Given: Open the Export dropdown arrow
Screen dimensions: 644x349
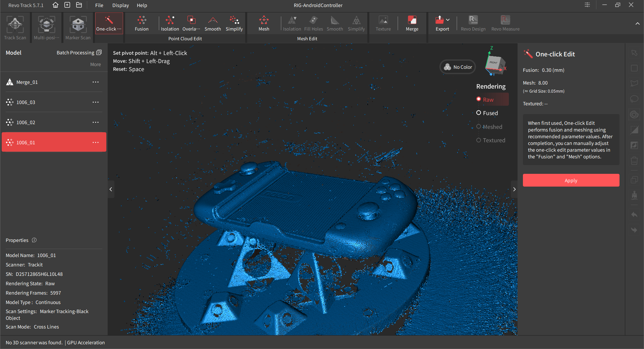Looking at the screenshot, I should coord(448,20).
